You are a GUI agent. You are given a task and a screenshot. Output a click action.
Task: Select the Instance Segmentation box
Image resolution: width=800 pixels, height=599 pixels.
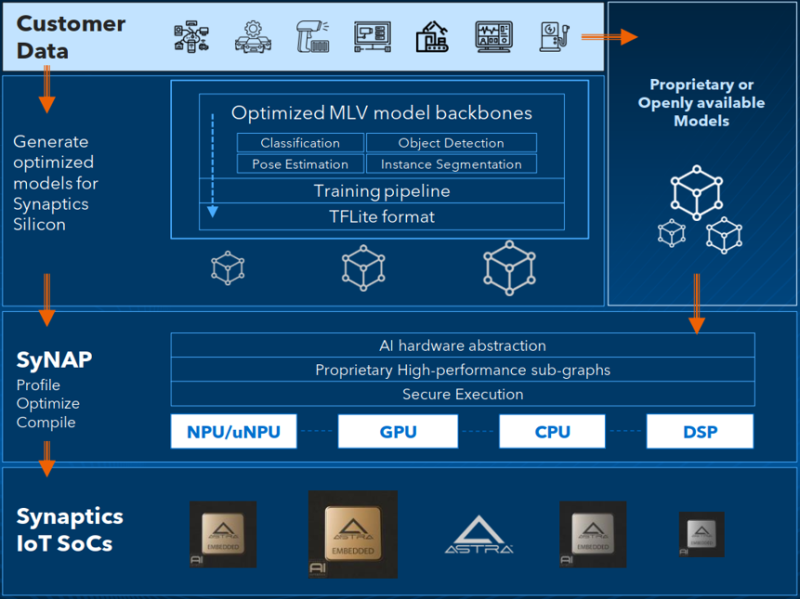point(452,164)
